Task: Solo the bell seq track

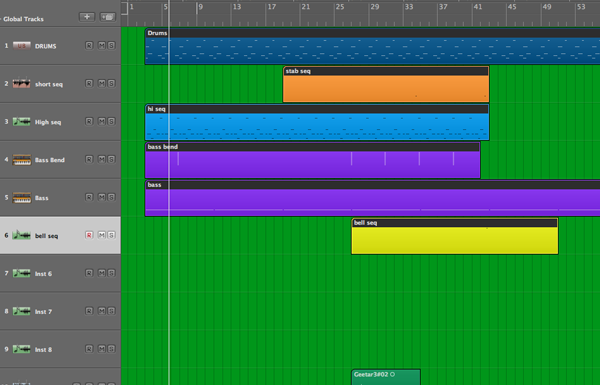Action: point(111,235)
